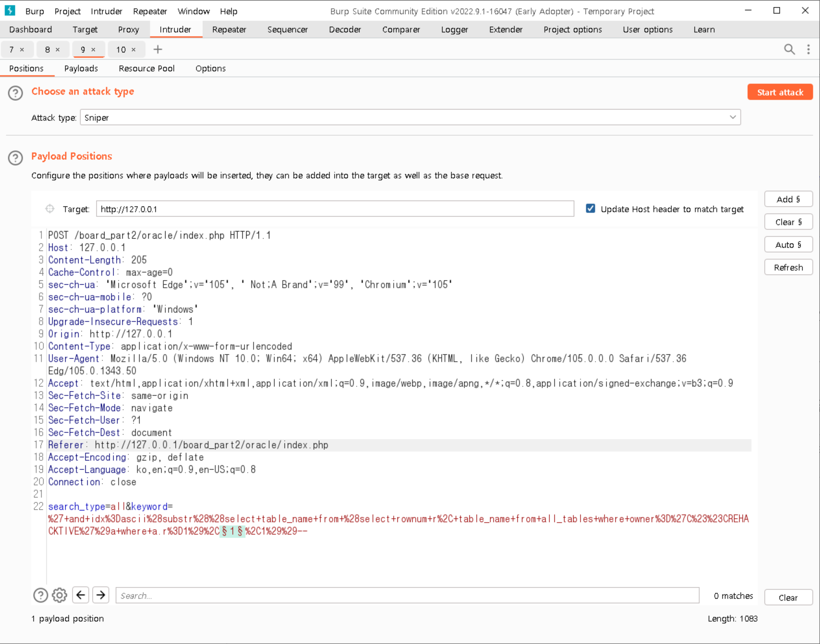This screenshot has height=644, width=820.
Task: Switch to the Comparer tab
Action: click(401, 29)
